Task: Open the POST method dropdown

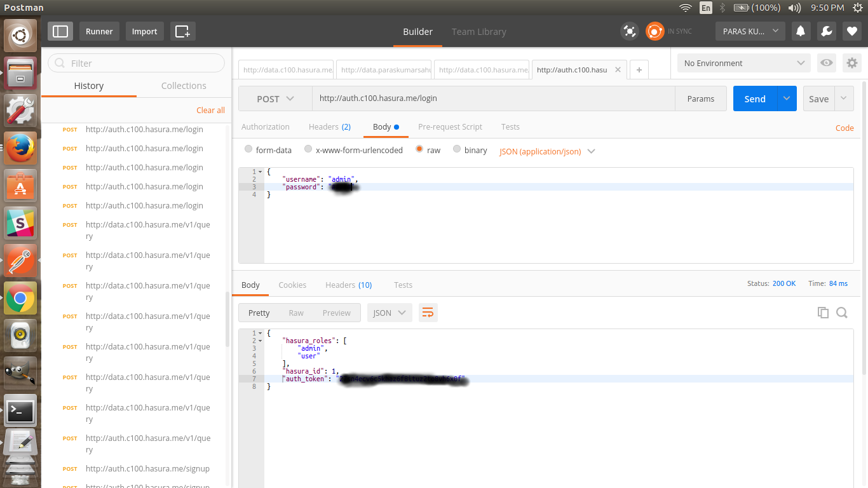Action: pyautogui.click(x=275, y=98)
